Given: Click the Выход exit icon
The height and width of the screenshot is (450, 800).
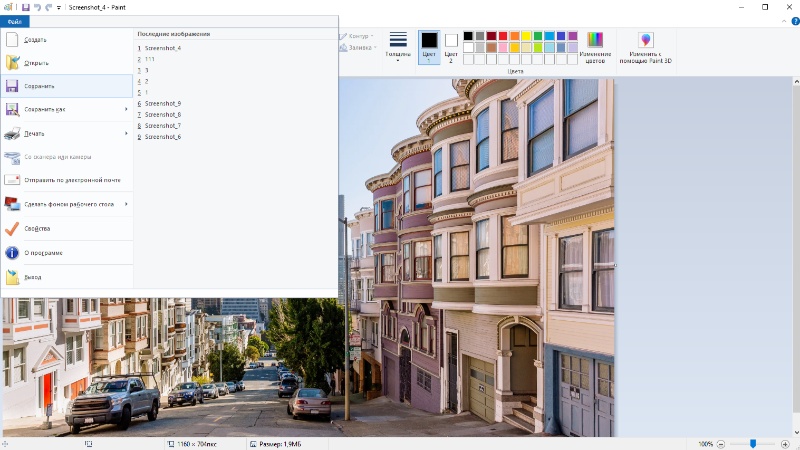Looking at the screenshot, I should pyautogui.click(x=12, y=277).
